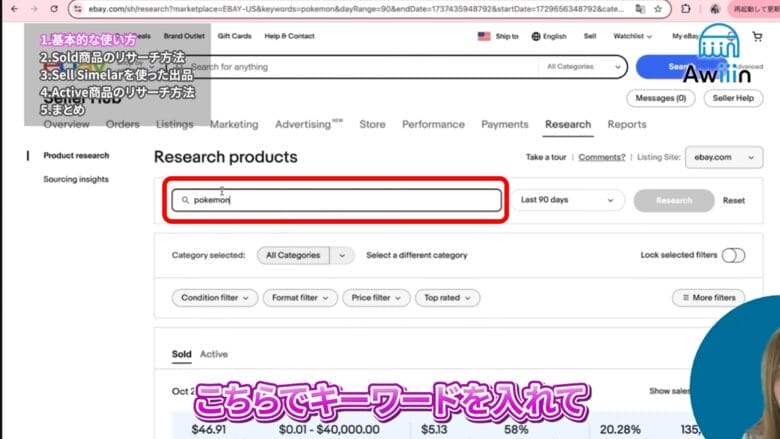Open the All Categories search dropdown
The width and height of the screenshot is (780, 439).
pyautogui.click(x=584, y=67)
